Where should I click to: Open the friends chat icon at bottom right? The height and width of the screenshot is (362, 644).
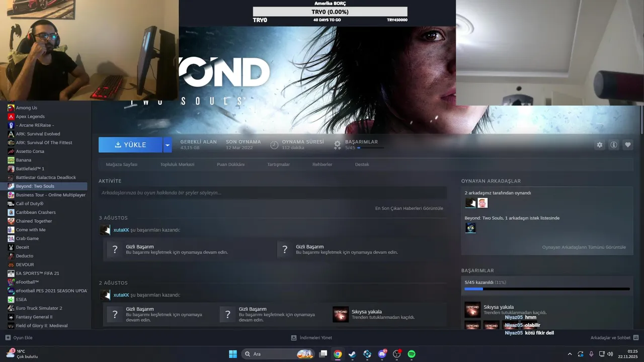click(636, 338)
